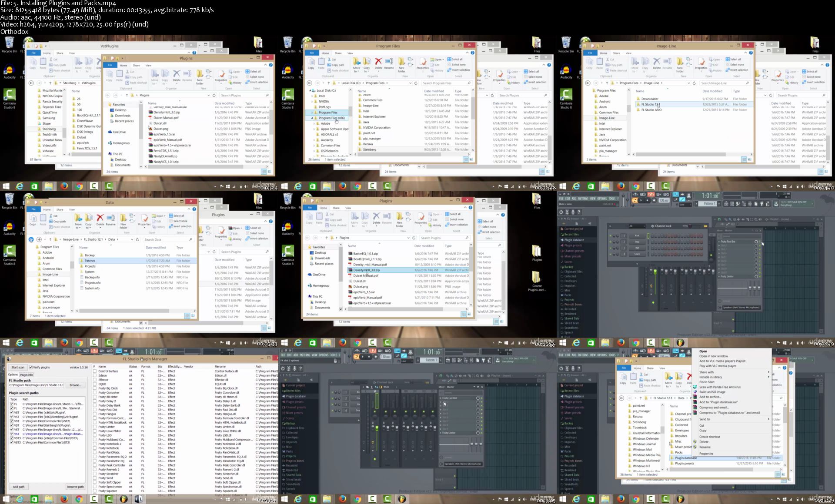The height and width of the screenshot is (504, 835).
Task: Click New folder icon in Data window ribbon
Action: pyautogui.click(x=123, y=218)
